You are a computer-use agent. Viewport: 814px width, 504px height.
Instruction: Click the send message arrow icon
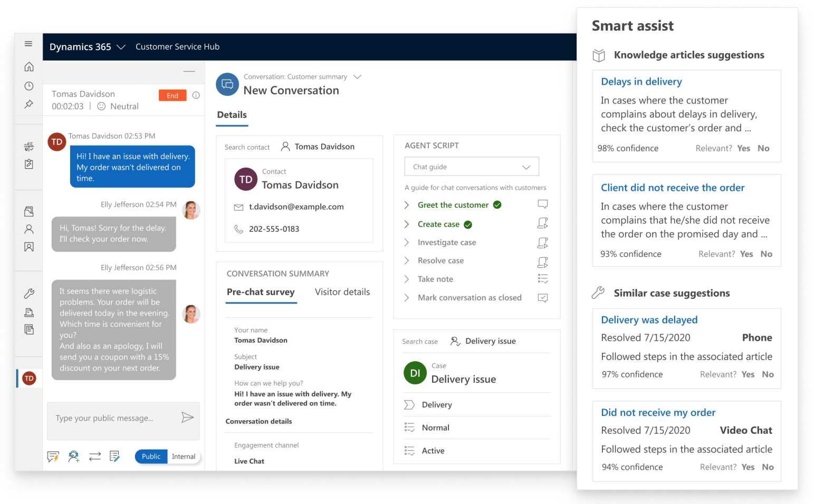(187, 418)
